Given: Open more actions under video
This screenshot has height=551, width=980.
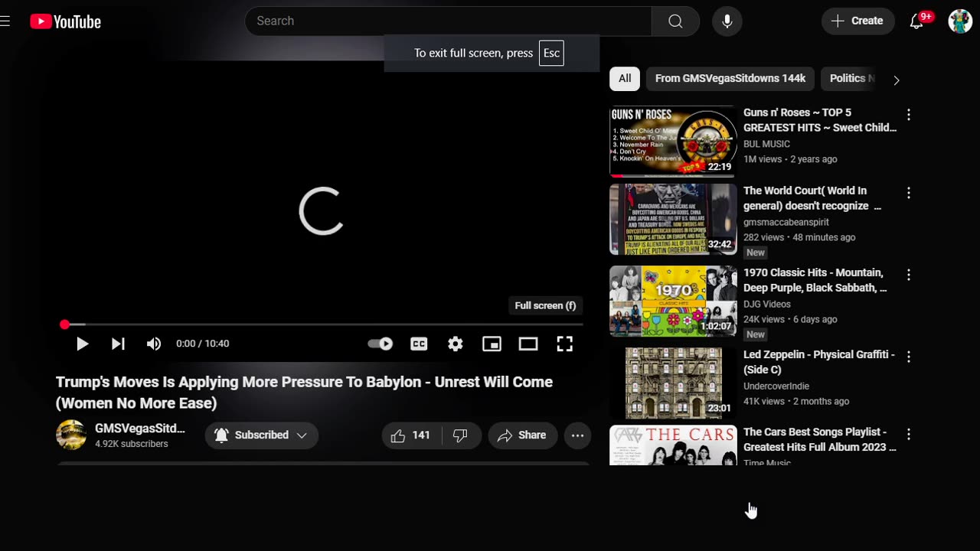Looking at the screenshot, I should click(x=578, y=435).
